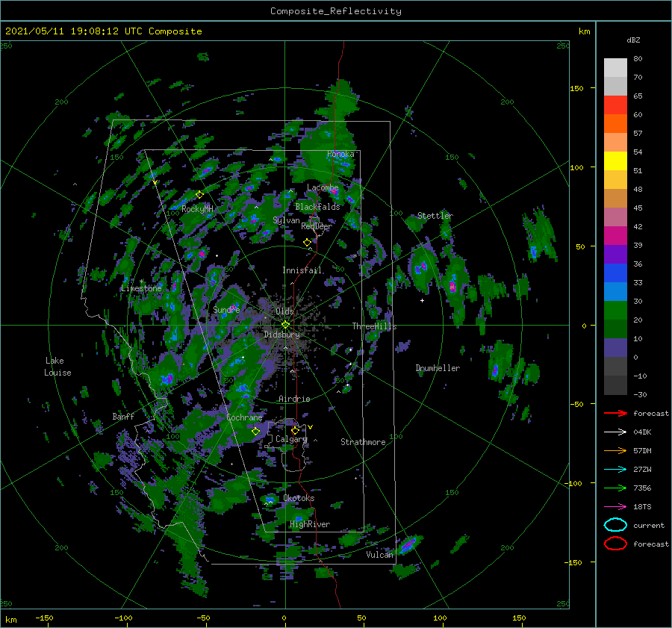Click the RedDeer city label
The height and width of the screenshot is (628, 672).
coord(317,226)
